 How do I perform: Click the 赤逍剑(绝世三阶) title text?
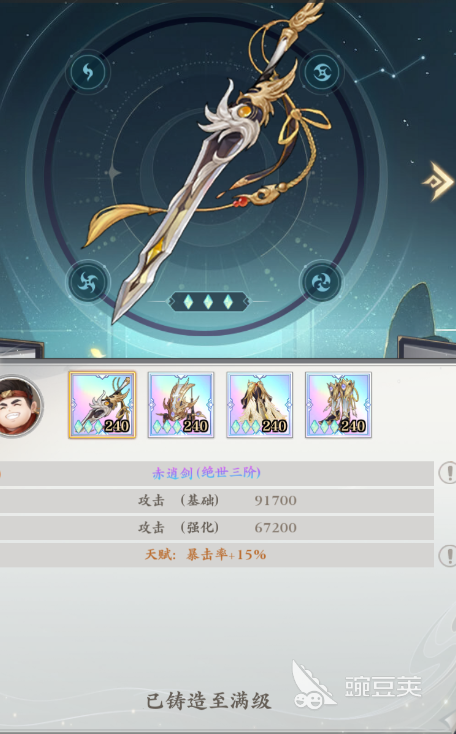206,473
